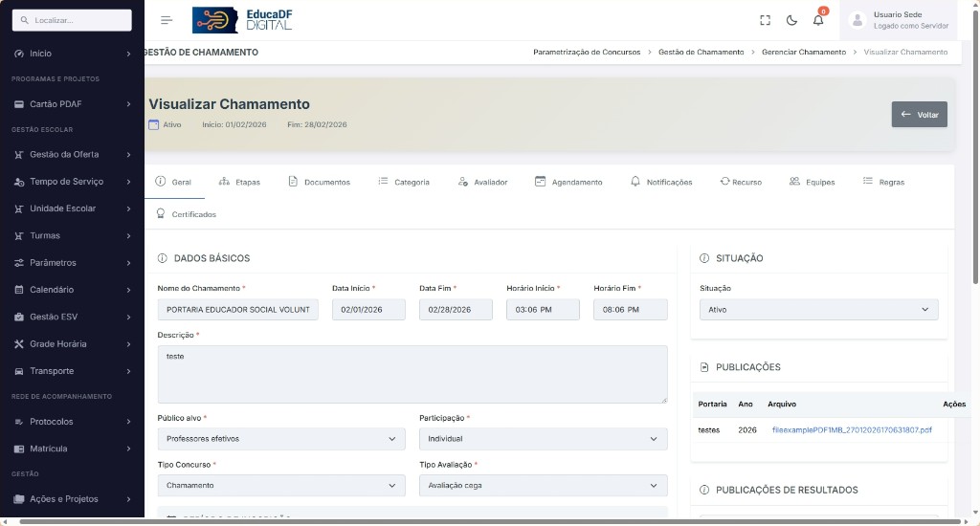Open the Situação dropdown showing Ativo
980x526 pixels.
[x=819, y=310]
